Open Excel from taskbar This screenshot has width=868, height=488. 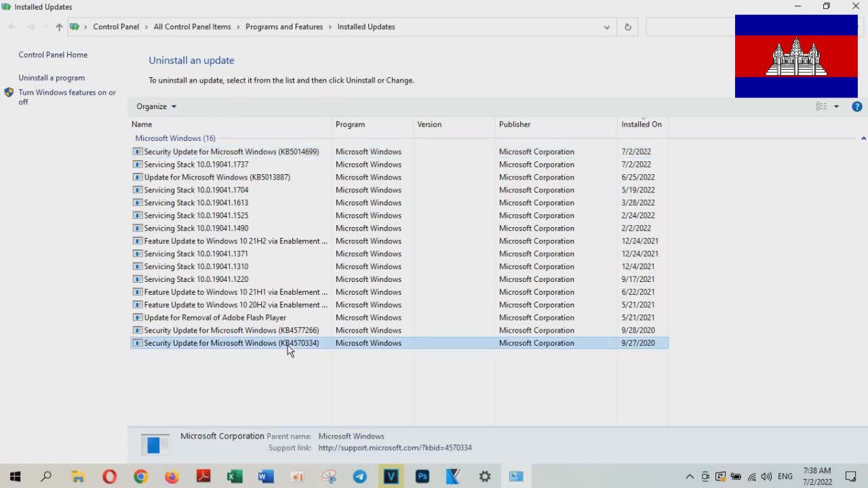click(x=235, y=476)
